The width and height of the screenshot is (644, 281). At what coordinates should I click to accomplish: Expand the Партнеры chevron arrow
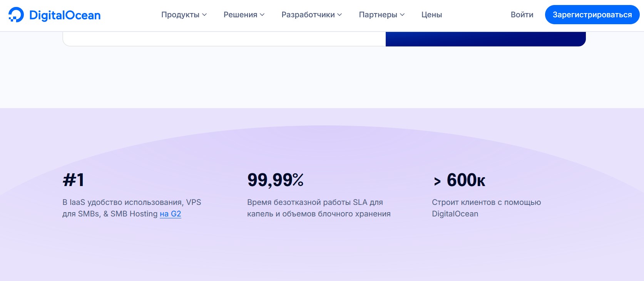[402, 15]
